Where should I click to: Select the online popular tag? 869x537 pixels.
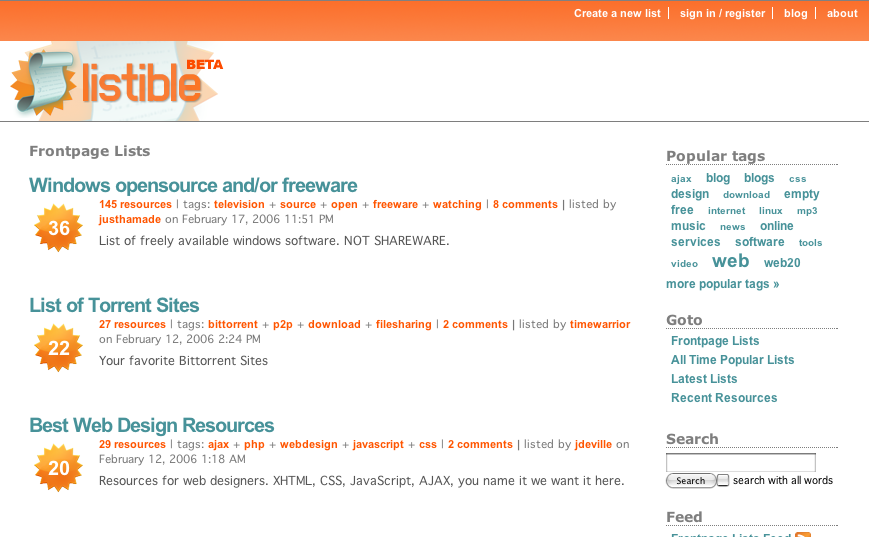[776, 226]
